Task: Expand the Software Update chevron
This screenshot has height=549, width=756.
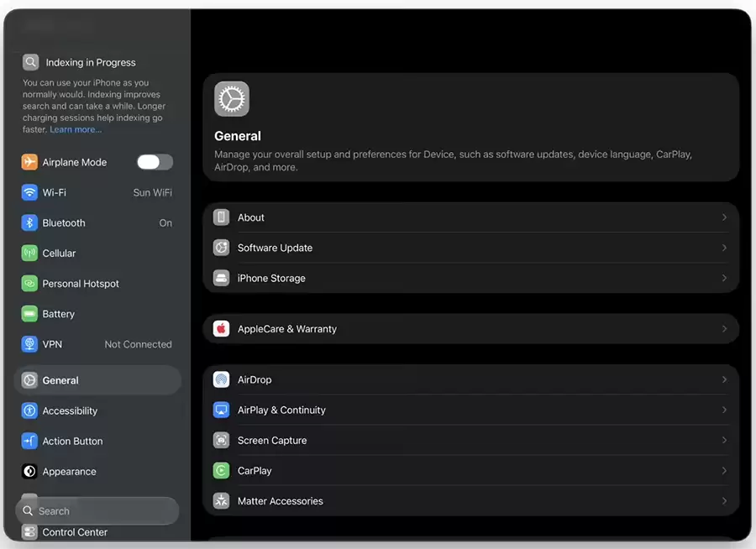Action: coord(724,248)
